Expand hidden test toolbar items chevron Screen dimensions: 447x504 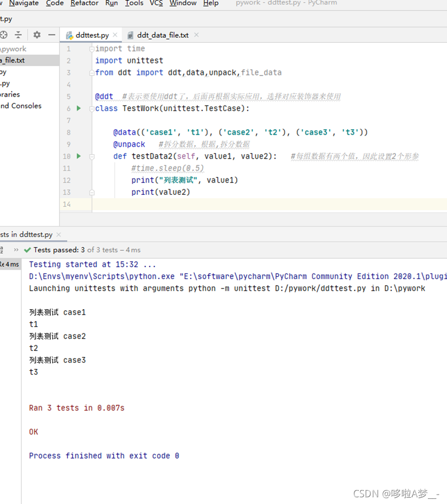(x=16, y=250)
